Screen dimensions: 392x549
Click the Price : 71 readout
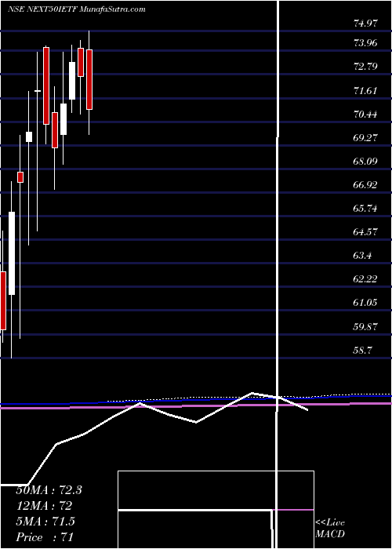pos(45,536)
